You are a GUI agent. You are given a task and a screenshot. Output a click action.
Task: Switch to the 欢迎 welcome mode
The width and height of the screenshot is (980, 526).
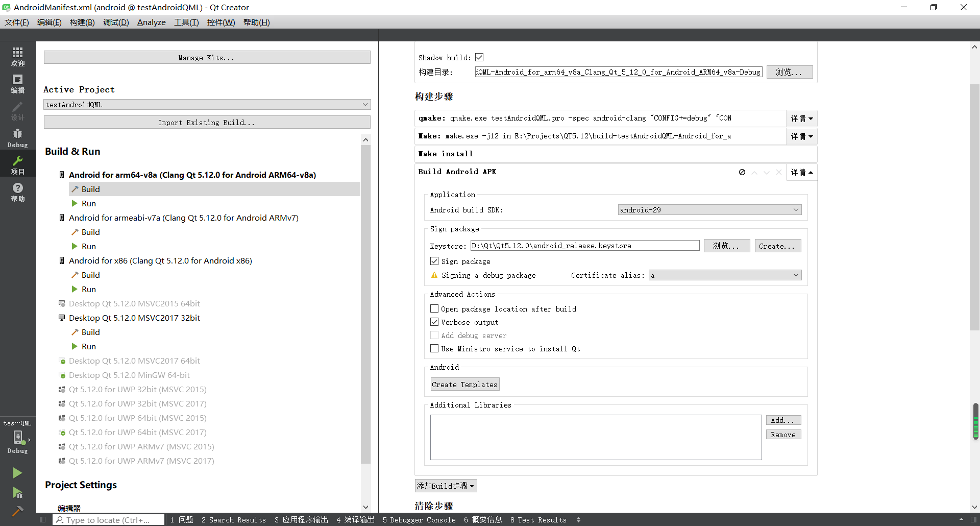pyautogui.click(x=17, y=57)
